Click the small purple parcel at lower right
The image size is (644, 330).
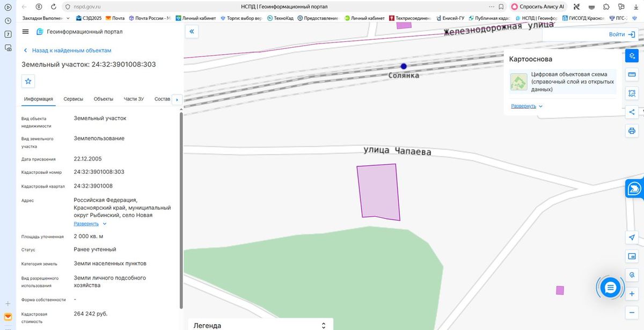(560, 290)
